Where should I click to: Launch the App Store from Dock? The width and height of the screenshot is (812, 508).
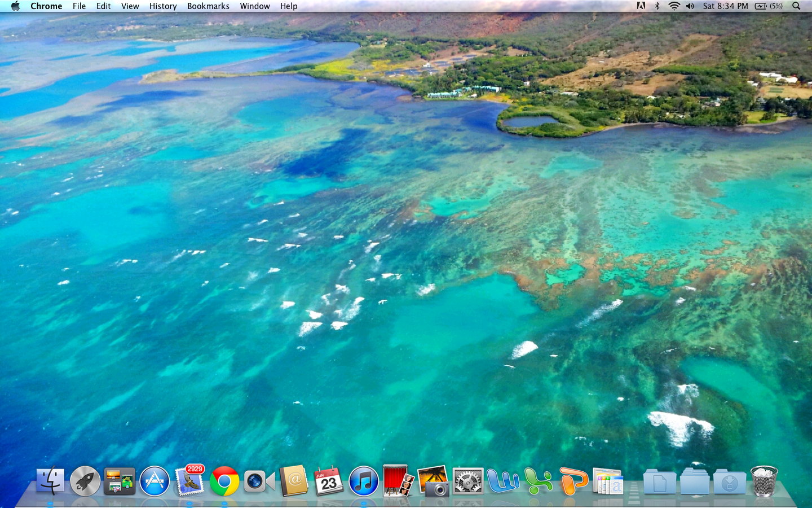tap(155, 481)
